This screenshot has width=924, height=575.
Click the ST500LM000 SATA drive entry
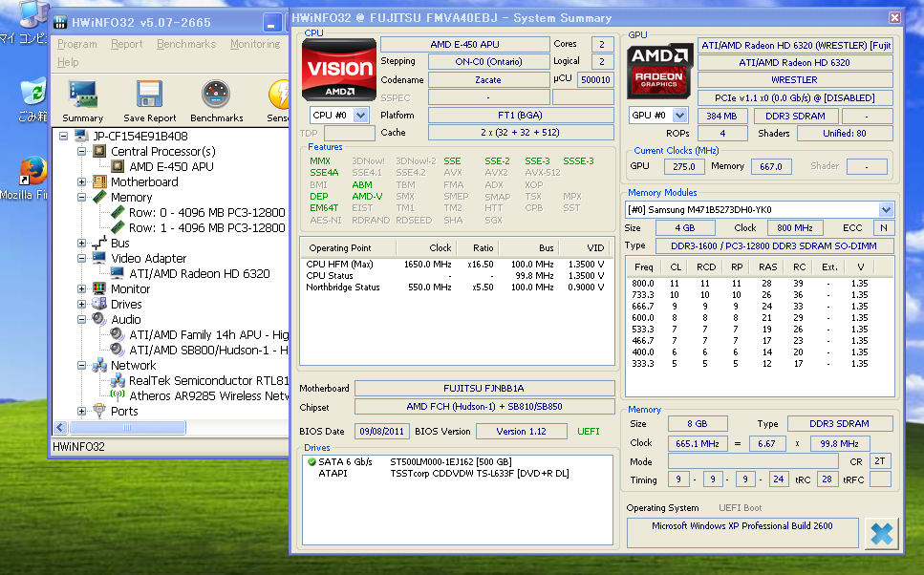451,462
